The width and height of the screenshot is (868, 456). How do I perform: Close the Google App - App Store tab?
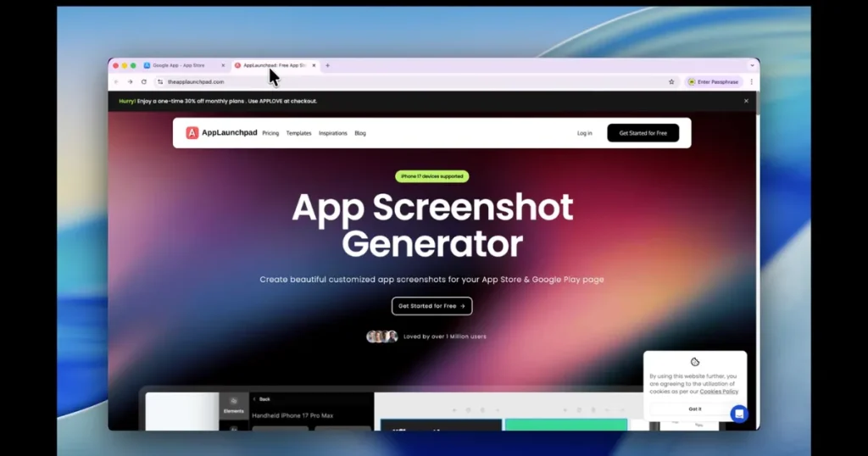pos(223,65)
